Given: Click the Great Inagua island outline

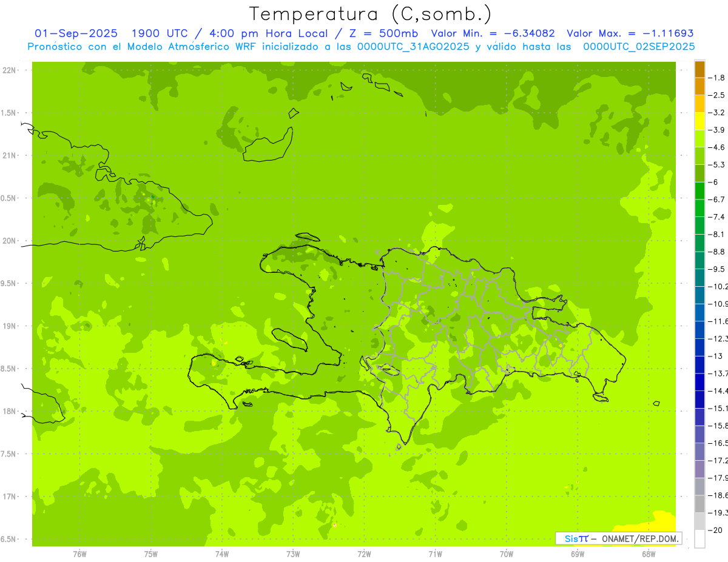Looking at the screenshot, I should pos(267,146).
